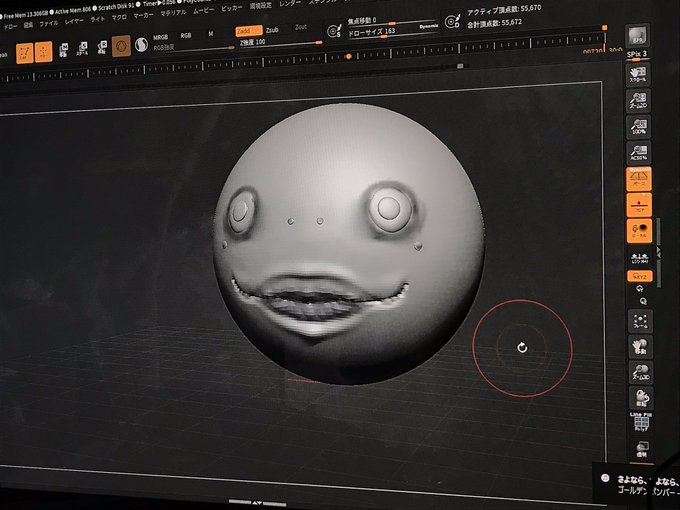Screen dimensions: 680x510
Task: Open the ムービー menu
Action: pyautogui.click(x=203, y=10)
